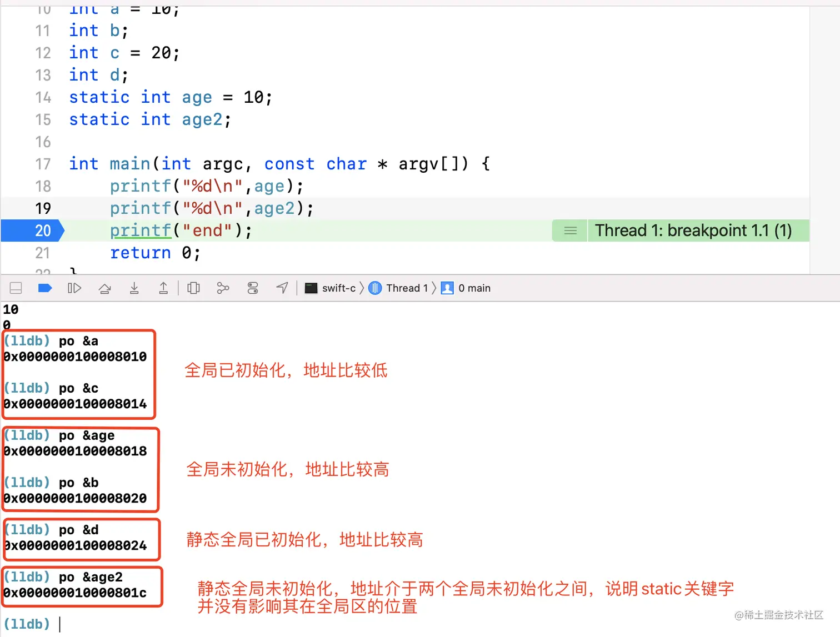Click 'int b;' declaration on line 11

click(x=99, y=31)
